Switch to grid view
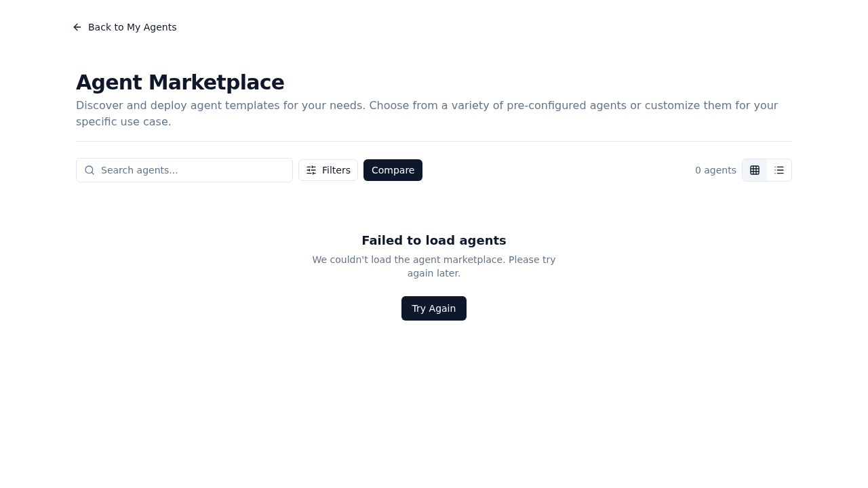Screen dimensions: 868x488 [755, 170]
